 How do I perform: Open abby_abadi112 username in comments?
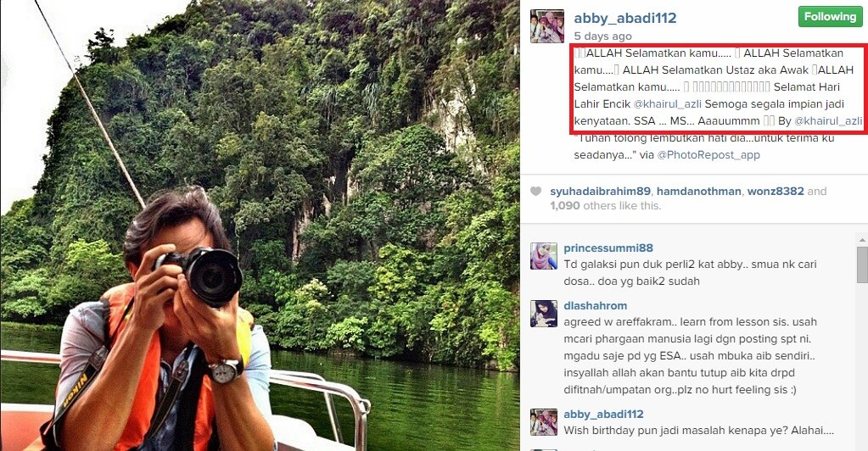pos(603,414)
